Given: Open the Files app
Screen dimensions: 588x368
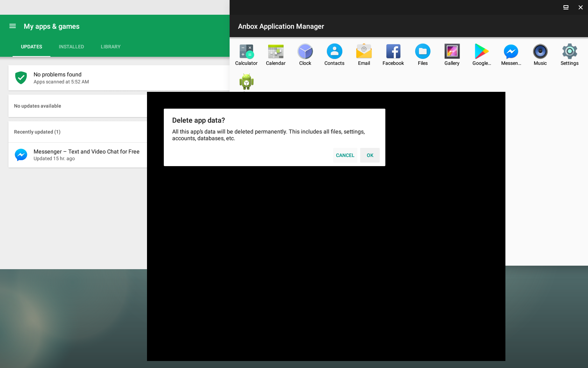Looking at the screenshot, I should pos(423,52).
